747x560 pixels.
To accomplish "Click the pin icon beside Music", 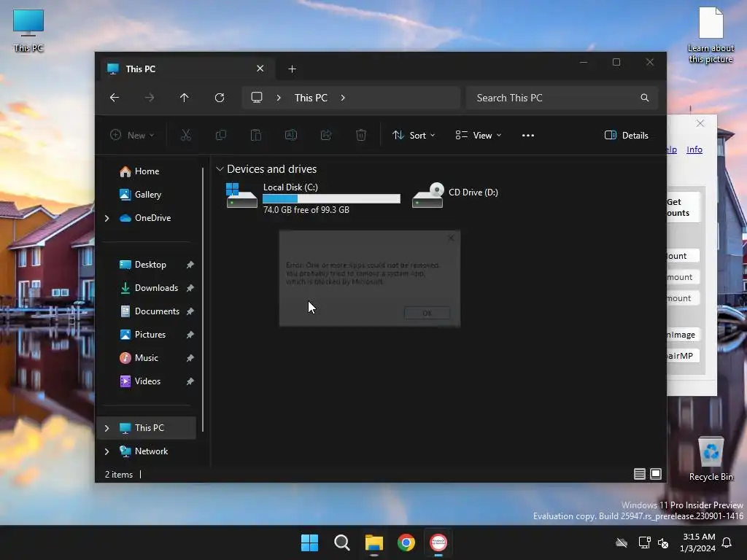I will click(x=190, y=358).
